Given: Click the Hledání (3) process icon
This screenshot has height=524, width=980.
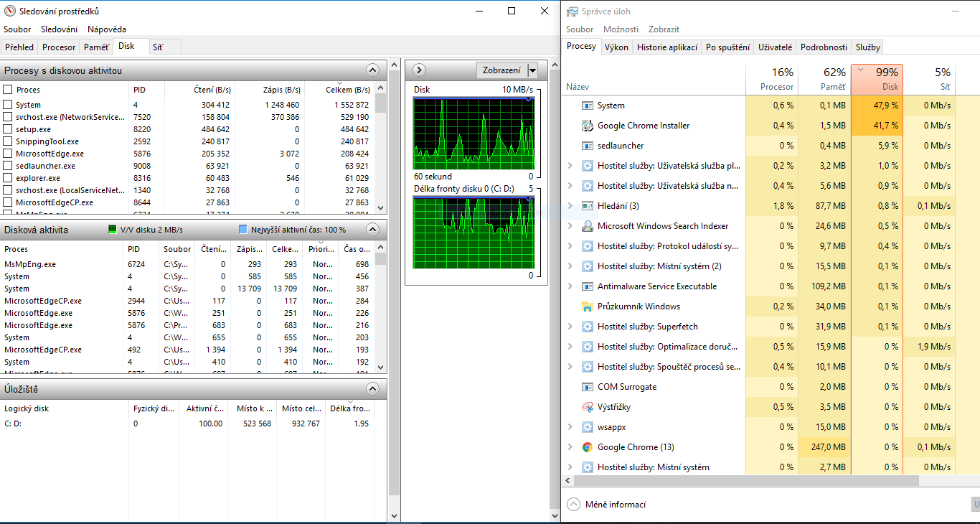Looking at the screenshot, I should coord(588,206).
